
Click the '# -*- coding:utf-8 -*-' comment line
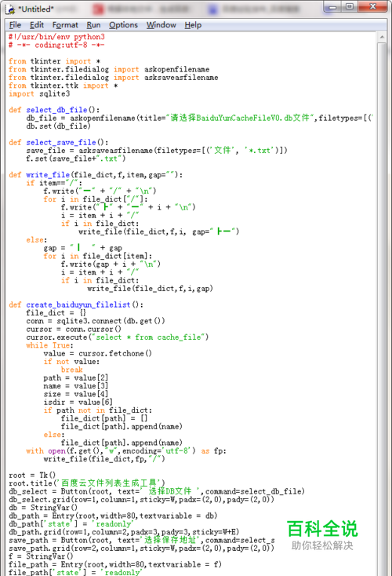[x=57, y=46]
